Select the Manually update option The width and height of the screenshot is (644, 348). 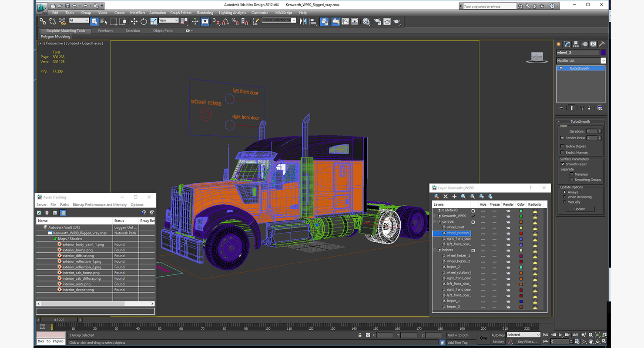[564, 202]
